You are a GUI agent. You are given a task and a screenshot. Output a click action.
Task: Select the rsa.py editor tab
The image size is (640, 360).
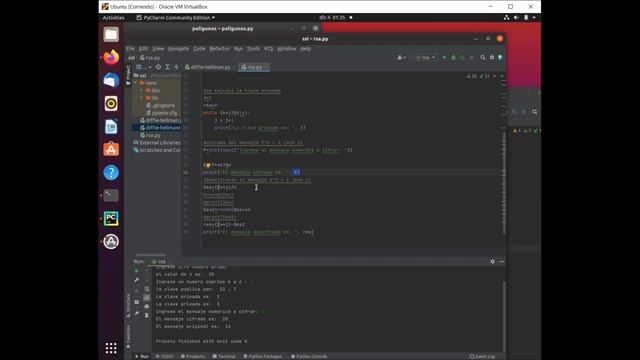pos(254,67)
